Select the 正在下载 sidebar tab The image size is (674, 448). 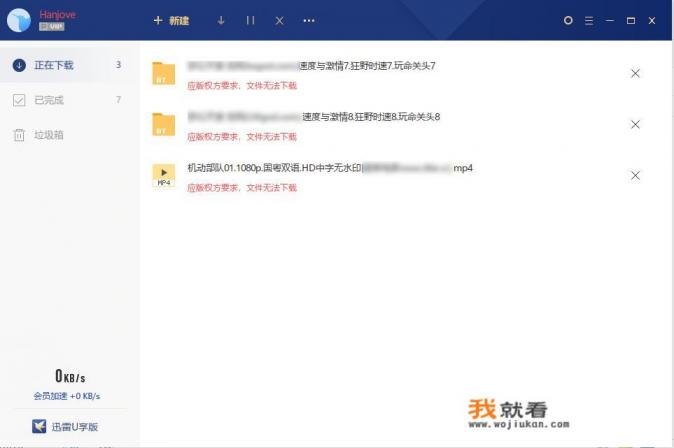pyautogui.click(x=70, y=65)
